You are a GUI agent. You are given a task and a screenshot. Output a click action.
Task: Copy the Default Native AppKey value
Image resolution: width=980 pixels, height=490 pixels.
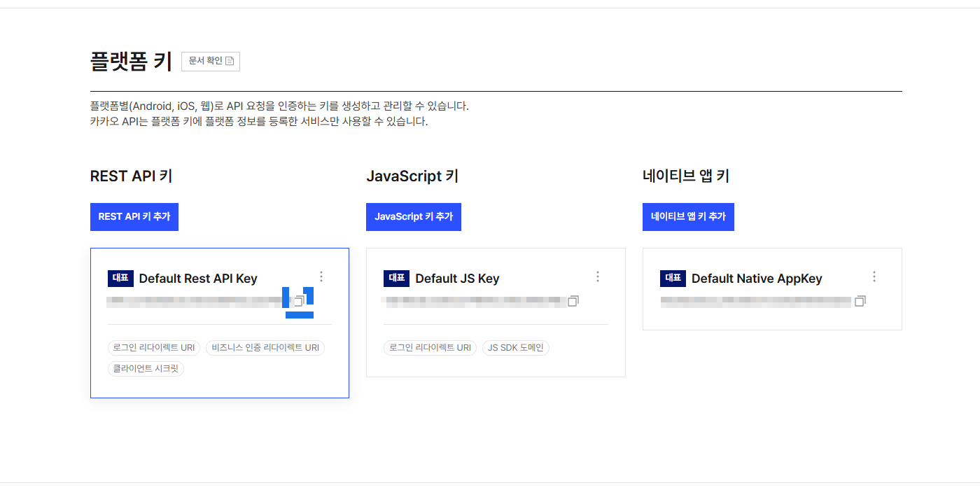(860, 301)
